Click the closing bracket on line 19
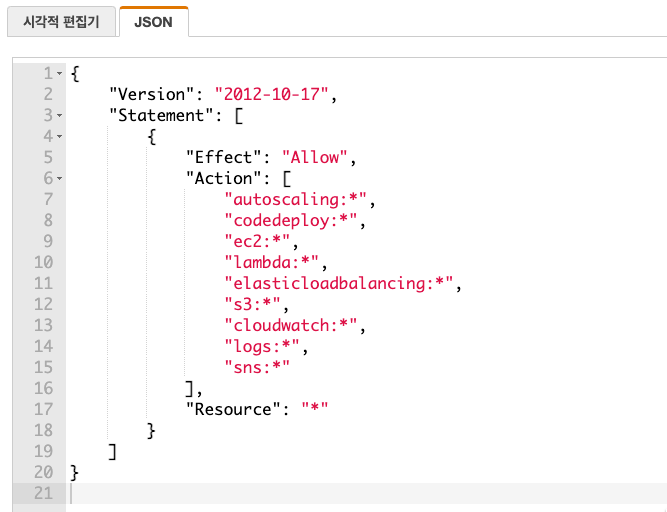The height and width of the screenshot is (512, 667). tap(113, 451)
